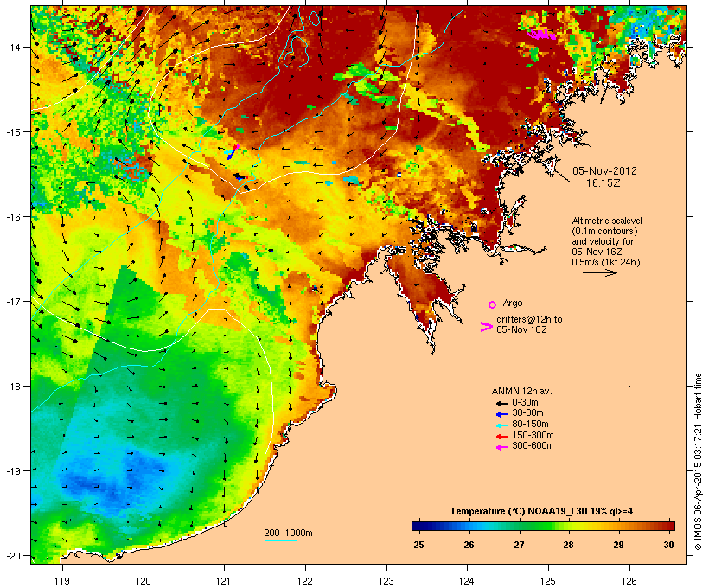Click the '0.5m/s (1kt 24h)' text
Screen dimensions: 709x588
click(x=605, y=262)
